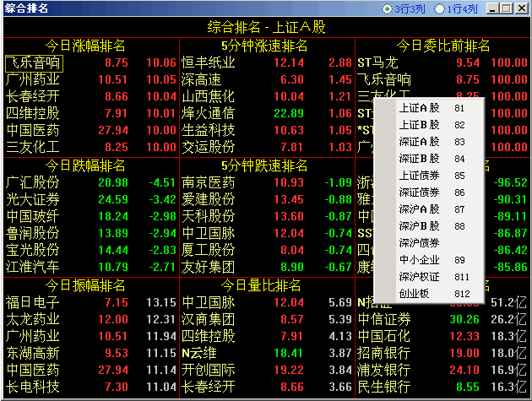Select 福日电子 in 今日振幅排名
The height and width of the screenshot is (401, 532).
point(91,302)
